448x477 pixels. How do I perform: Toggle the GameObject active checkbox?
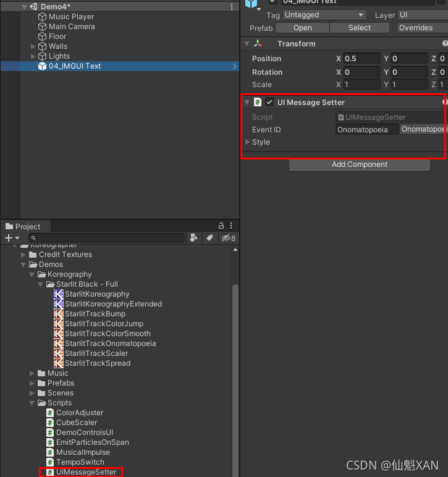tap(273, 1)
